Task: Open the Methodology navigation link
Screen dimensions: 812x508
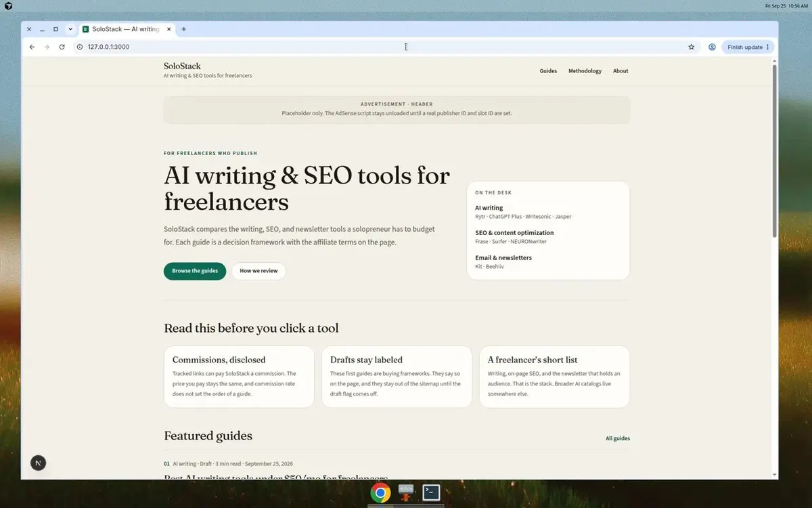Action: click(585, 71)
